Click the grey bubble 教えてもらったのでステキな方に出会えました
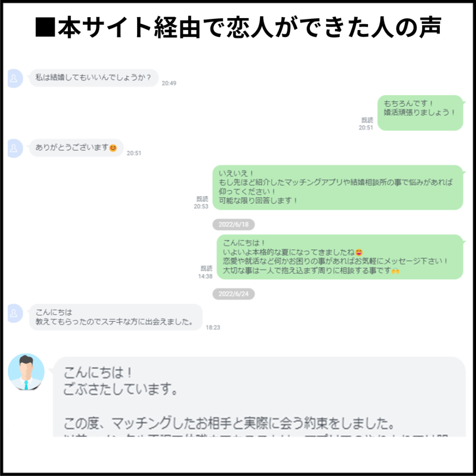This screenshot has height=476, width=476. pos(116,317)
